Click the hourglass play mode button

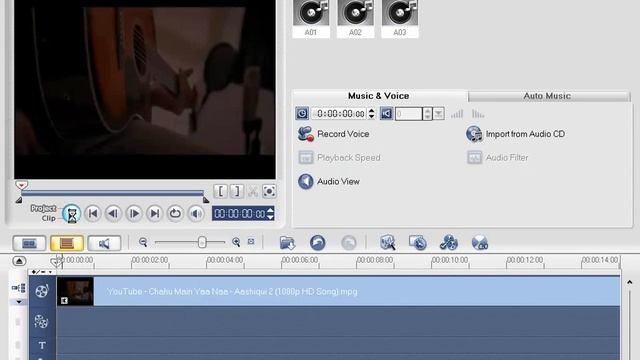click(71, 213)
